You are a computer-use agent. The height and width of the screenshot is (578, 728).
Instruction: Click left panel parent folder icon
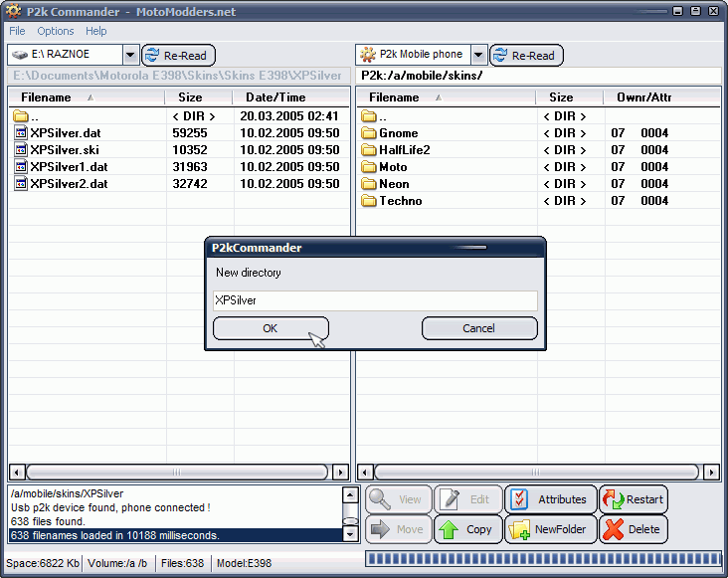[21, 116]
